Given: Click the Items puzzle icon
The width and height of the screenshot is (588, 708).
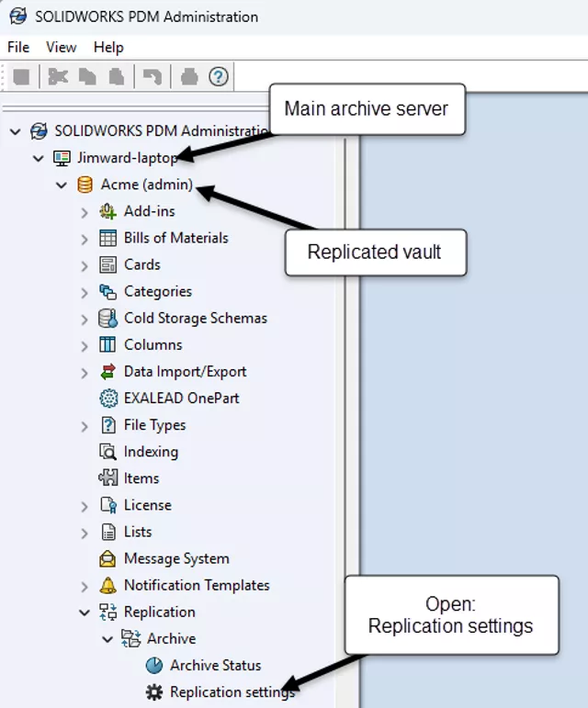Looking at the screenshot, I should pos(107,478).
